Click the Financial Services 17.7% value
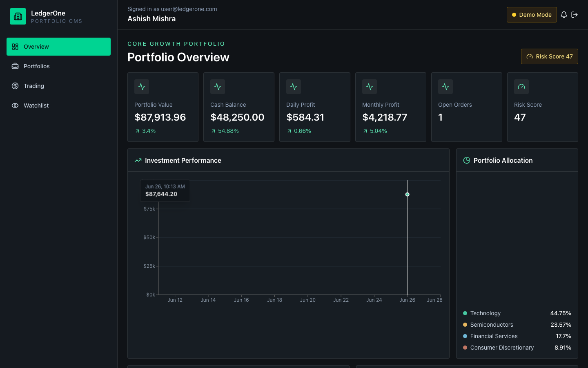 563,336
